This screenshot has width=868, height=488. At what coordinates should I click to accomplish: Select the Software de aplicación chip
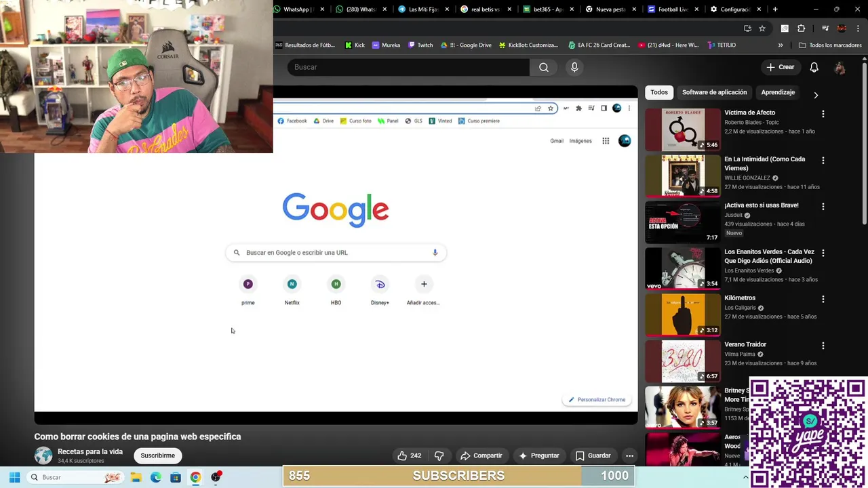pos(714,92)
